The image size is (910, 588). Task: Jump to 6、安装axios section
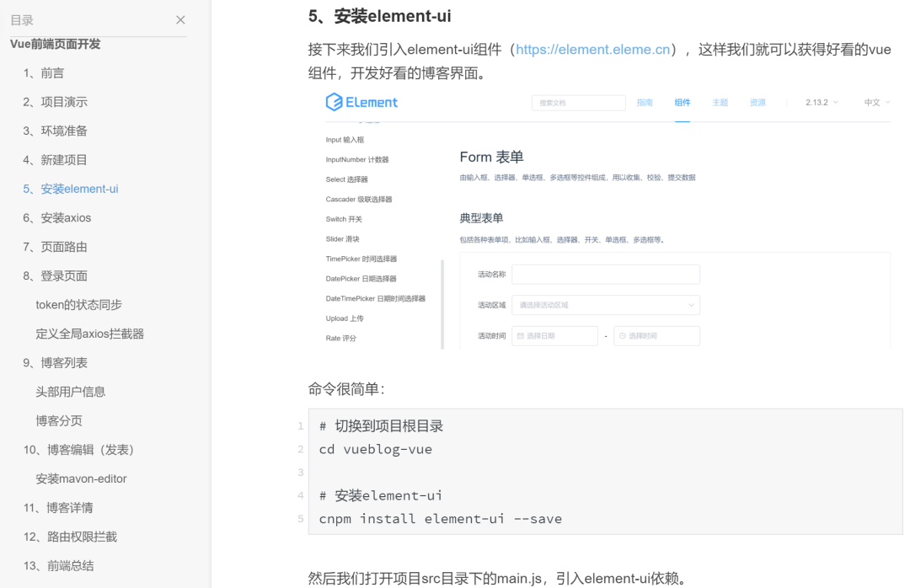point(57,218)
